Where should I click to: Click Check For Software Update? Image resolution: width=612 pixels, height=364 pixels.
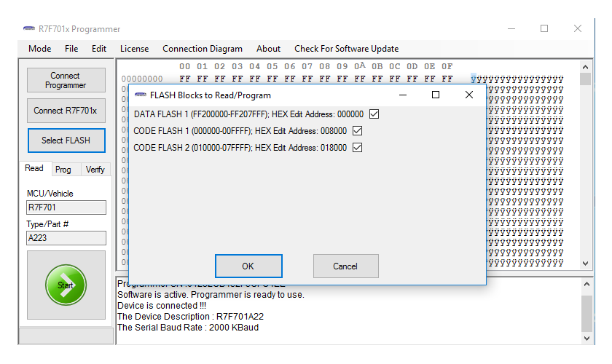coord(347,49)
